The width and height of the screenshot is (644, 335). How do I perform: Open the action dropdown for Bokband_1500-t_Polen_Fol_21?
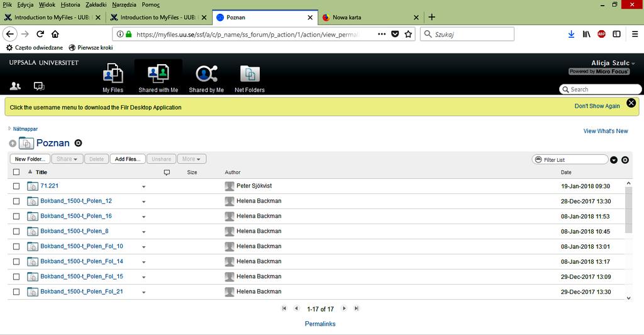[x=144, y=292]
